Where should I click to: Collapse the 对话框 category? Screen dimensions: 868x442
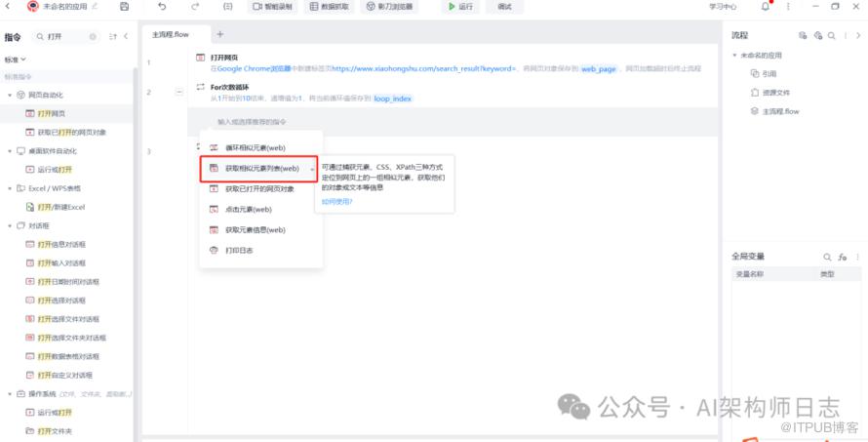point(10,225)
